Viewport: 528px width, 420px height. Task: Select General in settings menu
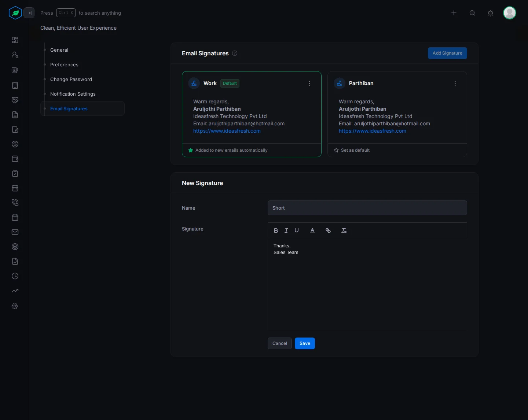[x=59, y=50]
